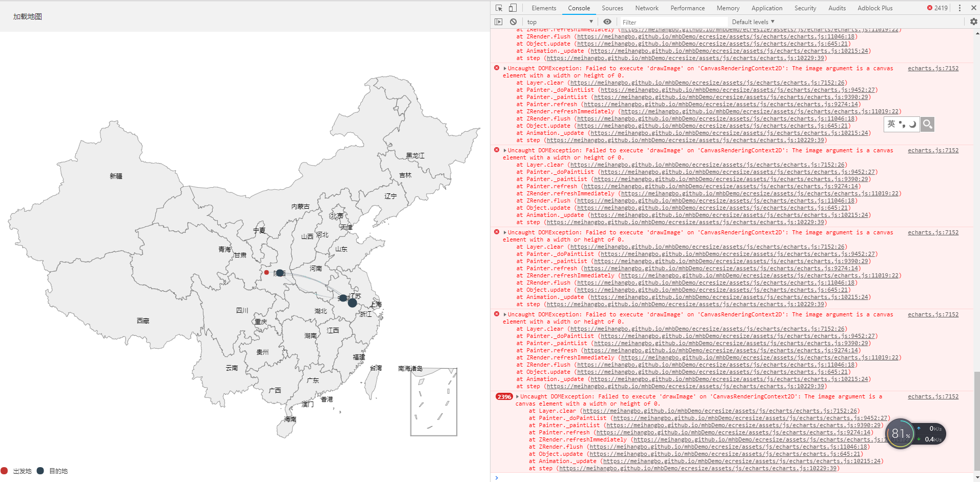
Task: Switch to the Network tab
Action: pyautogui.click(x=647, y=8)
